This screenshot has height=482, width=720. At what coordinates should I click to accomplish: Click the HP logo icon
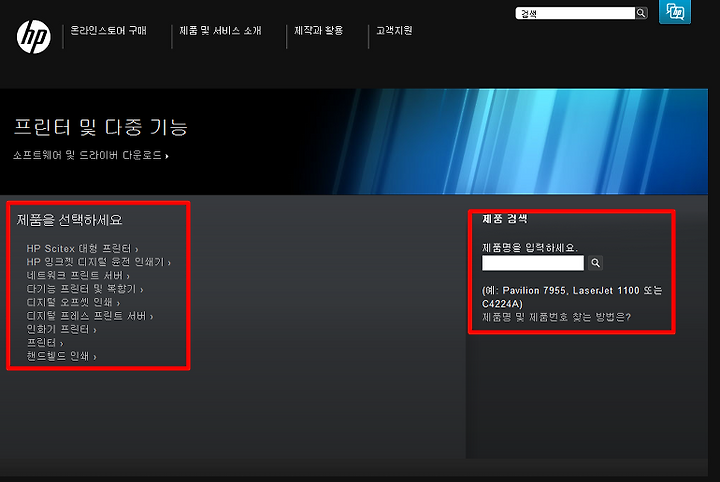point(34,37)
